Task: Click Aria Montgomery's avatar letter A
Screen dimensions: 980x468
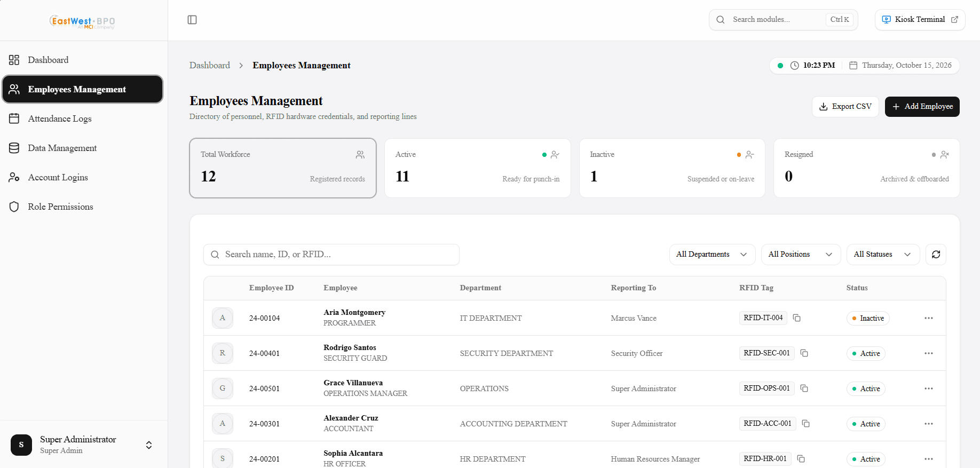Action: 223,318
